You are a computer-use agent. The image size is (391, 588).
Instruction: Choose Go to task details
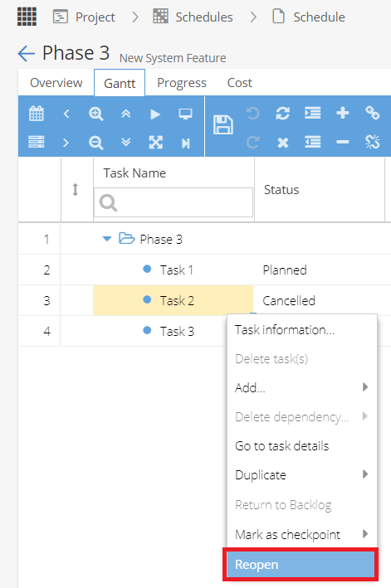click(x=302, y=446)
